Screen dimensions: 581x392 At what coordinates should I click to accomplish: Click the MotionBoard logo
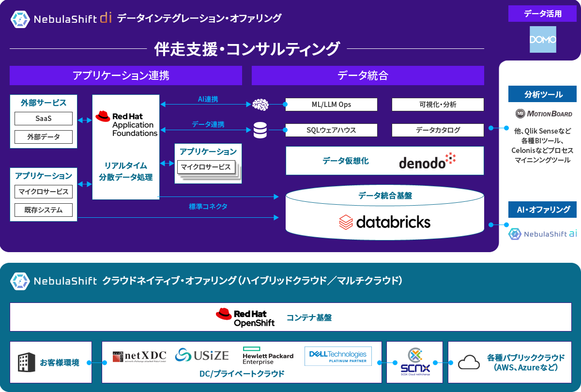click(x=544, y=114)
